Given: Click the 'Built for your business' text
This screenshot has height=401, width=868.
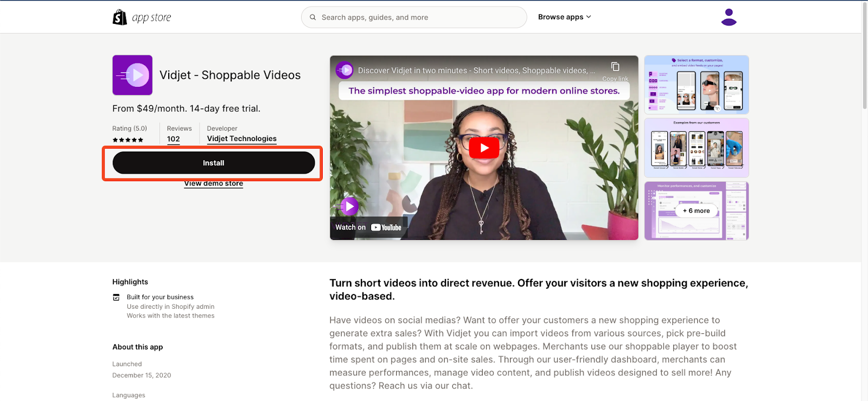Looking at the screenshot, I should [160, 297].
